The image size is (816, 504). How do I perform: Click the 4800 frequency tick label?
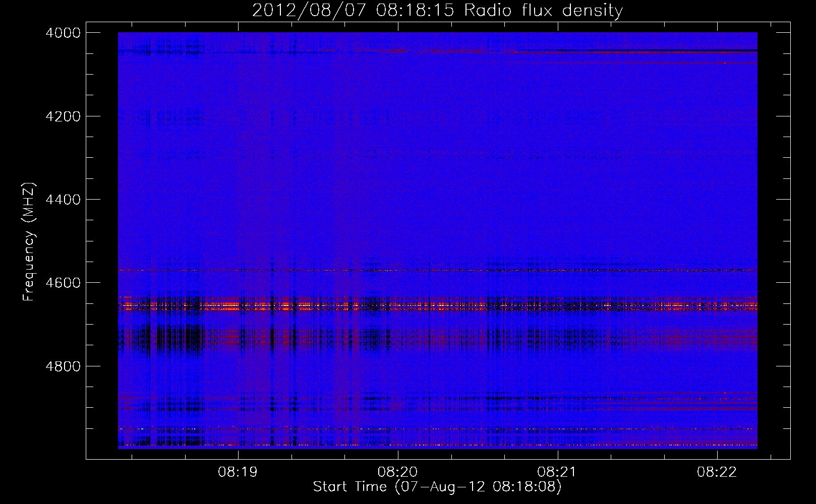63,366
